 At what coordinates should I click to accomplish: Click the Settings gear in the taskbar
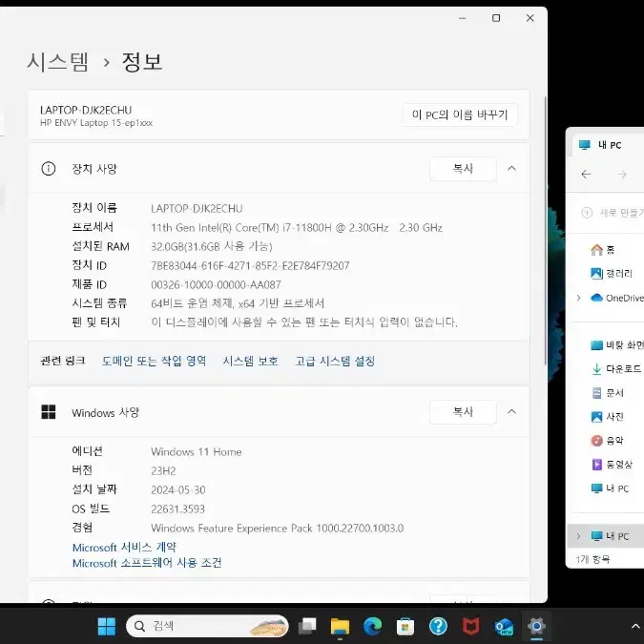tap(536, 626)
